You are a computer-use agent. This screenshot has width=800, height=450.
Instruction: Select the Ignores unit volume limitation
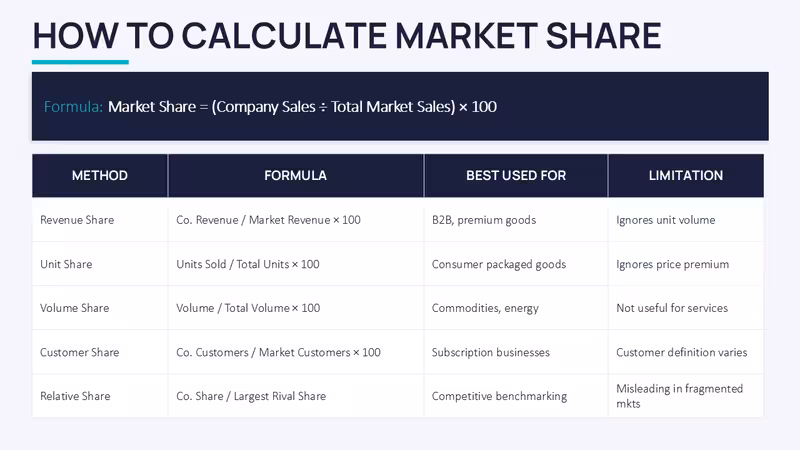[x=666, y=220]
